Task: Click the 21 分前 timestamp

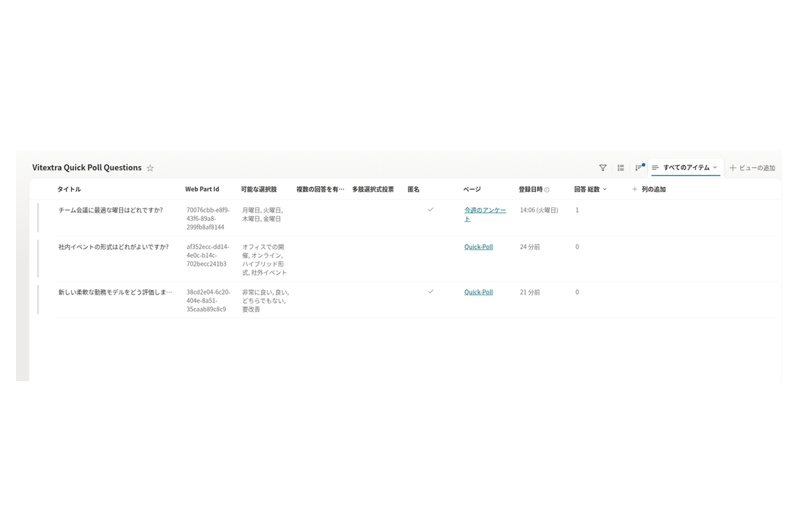Action: (x=530, y=292)
